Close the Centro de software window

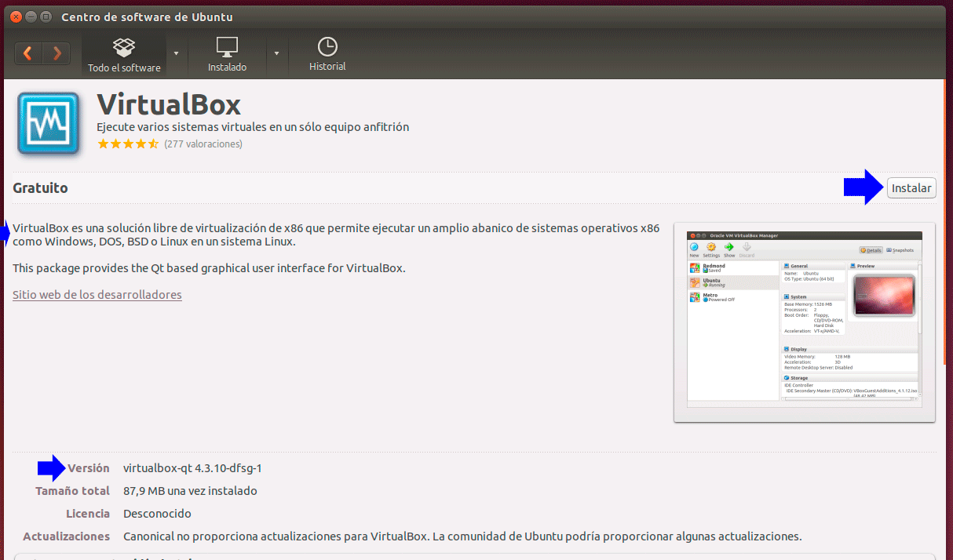[x=15, y=16]
